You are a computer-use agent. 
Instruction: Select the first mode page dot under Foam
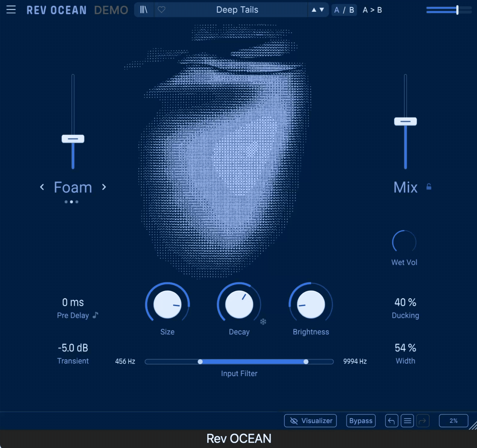point(66,202)
